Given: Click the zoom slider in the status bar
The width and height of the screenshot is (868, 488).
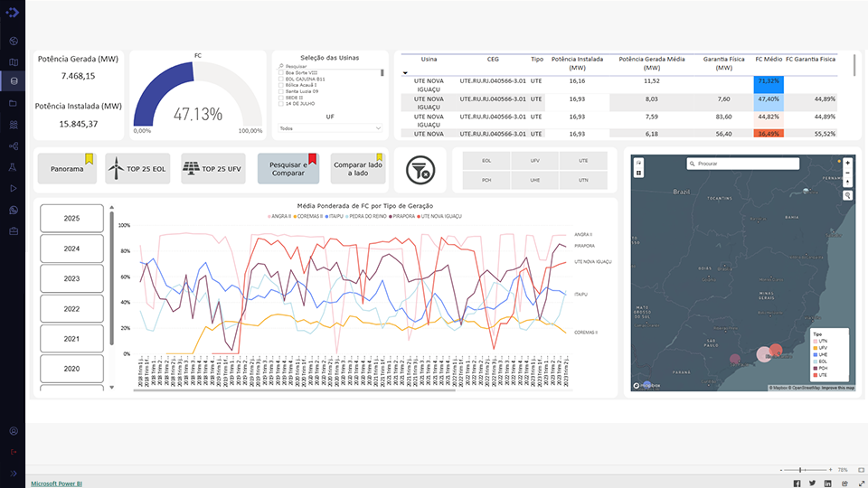Looking at the screenshot, I should tap(801, 471).
